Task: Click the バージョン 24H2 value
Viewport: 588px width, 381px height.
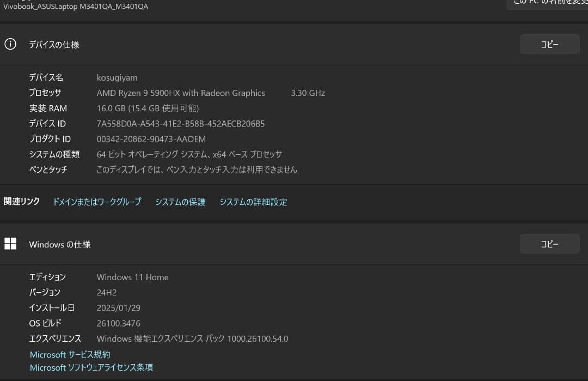Action: coord(106,292)
